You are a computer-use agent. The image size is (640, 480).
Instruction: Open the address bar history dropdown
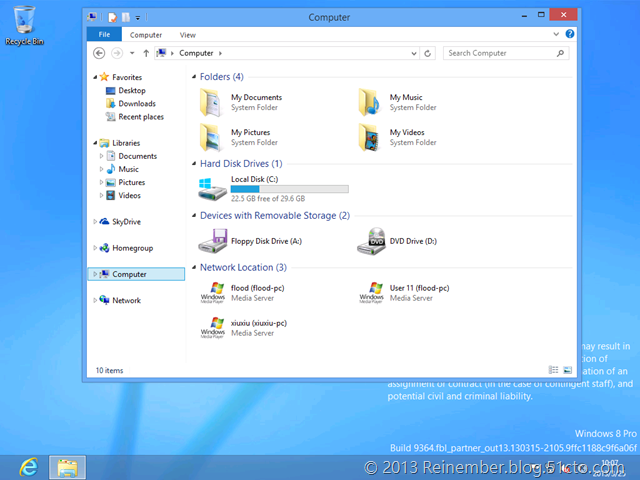coord(414,53)
